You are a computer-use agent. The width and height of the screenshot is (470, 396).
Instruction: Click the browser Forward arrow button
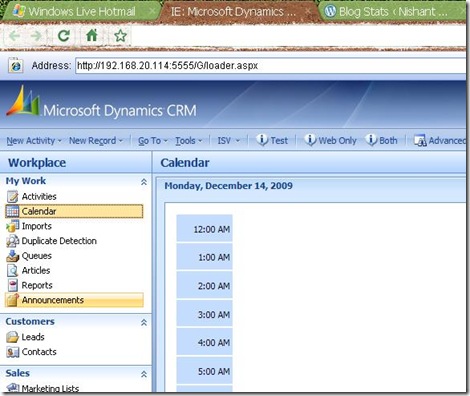[x=36, y=35]
